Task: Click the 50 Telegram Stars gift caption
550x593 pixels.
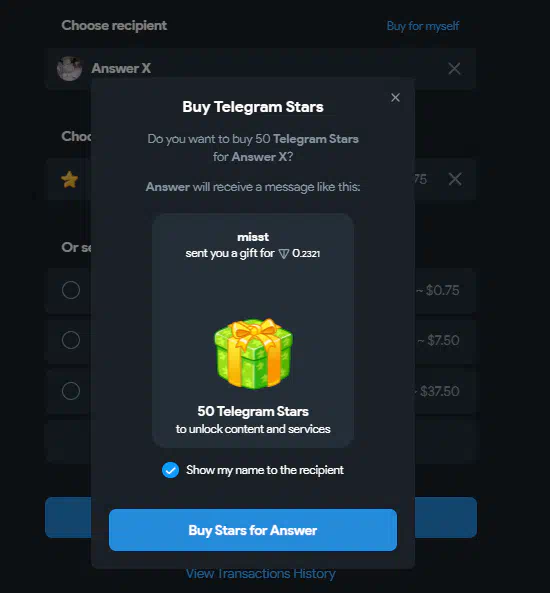Action: [253, 411]
